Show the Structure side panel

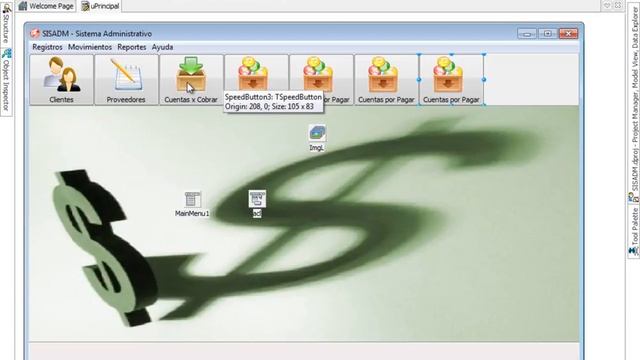click(x=6, y=24)
